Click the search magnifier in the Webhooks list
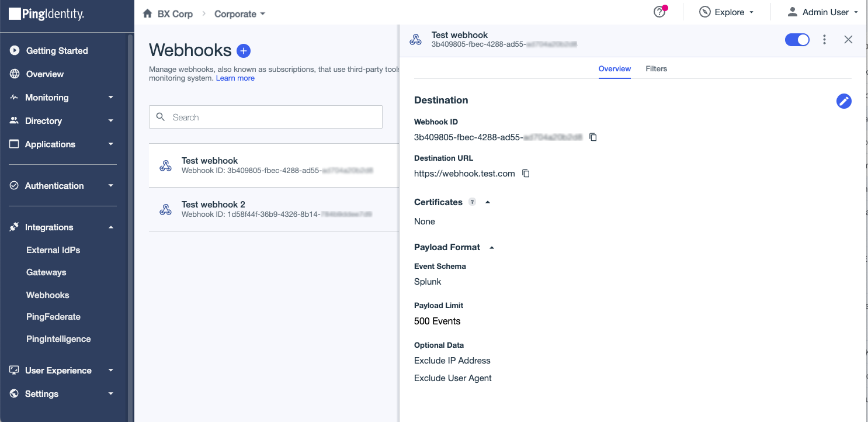The height and width of the screenshot is (422, 868). [161, 117]
